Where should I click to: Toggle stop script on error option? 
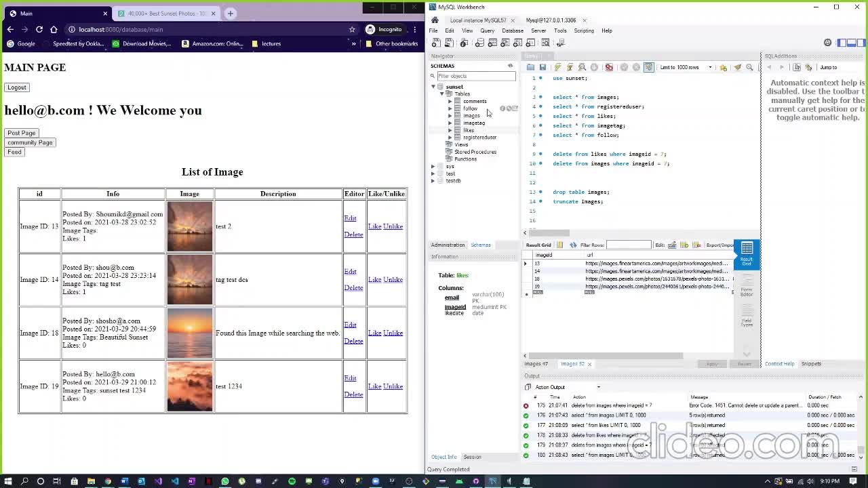(x=609, y=67)
